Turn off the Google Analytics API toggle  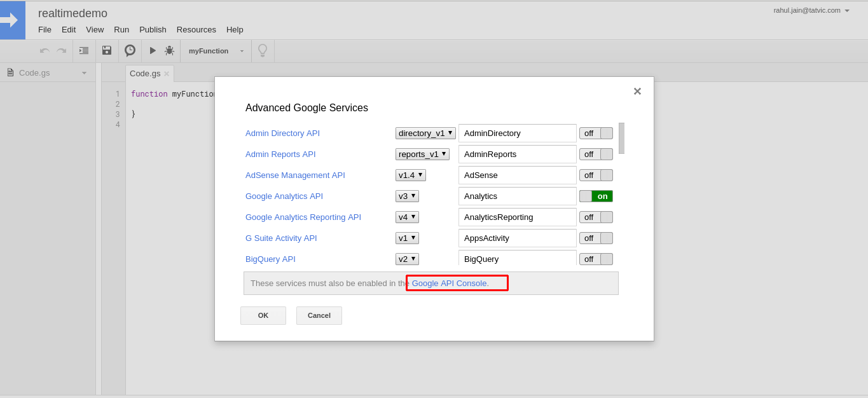(596, 196)
